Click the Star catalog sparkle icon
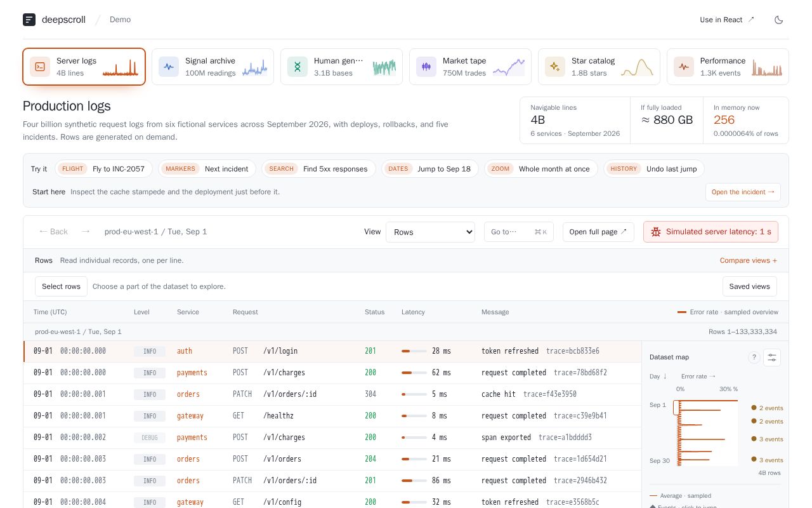Screen dimensions: 812x508 point(555,67)
